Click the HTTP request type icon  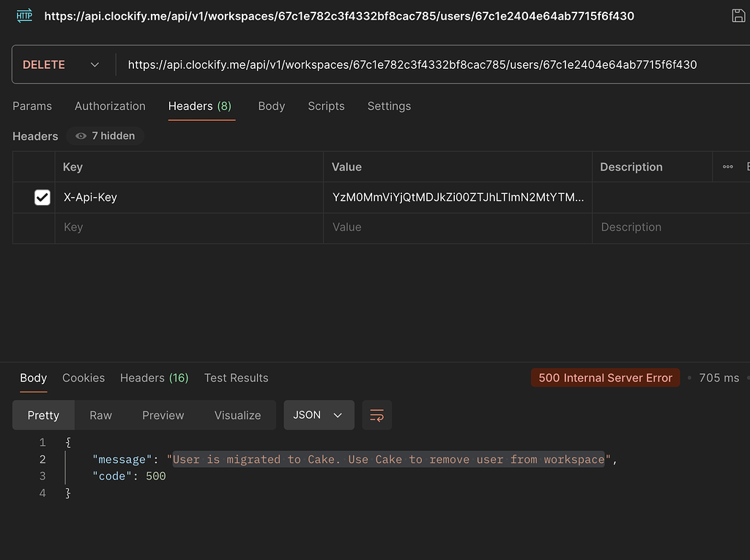click(x=24, y=16)
